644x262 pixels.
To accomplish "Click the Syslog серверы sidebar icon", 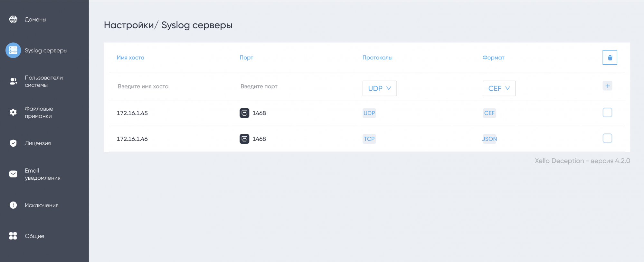I will coord(13,50).
